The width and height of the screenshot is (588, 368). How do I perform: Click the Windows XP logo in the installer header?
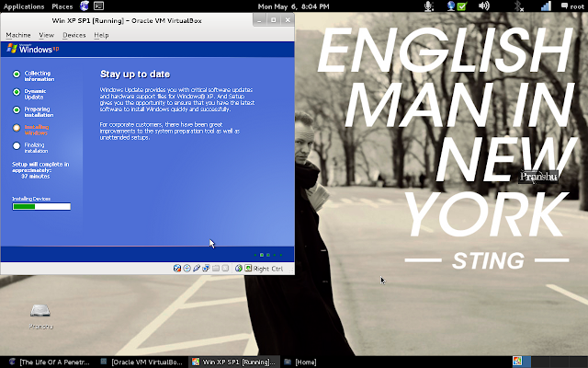click(33, 49)
